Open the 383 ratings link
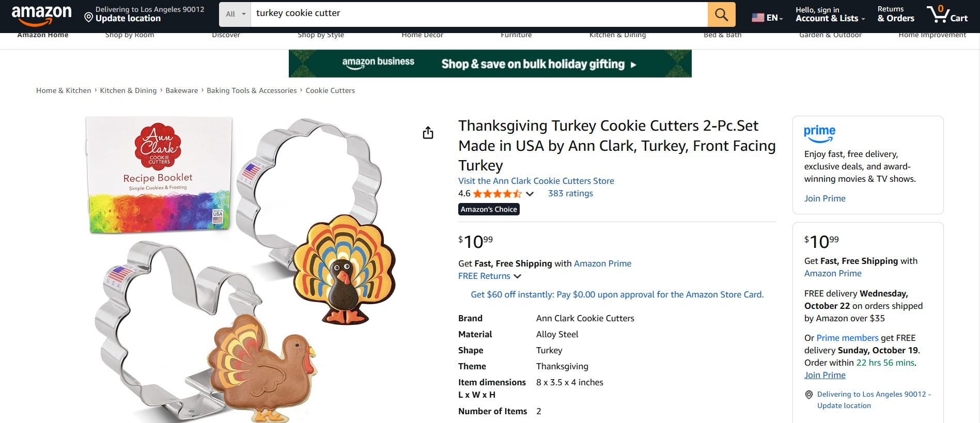 click(570, 193)
